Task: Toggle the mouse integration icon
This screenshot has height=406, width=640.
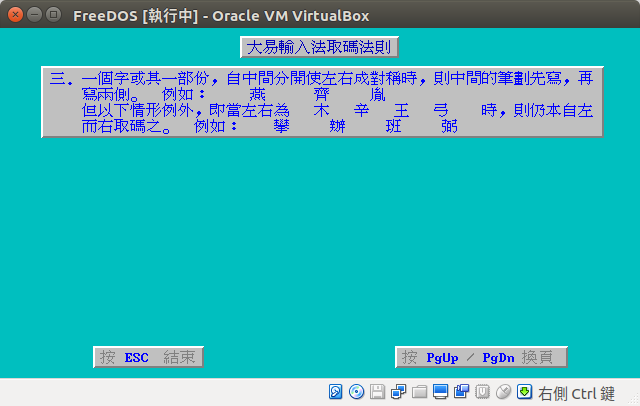Action: (504, 391)
